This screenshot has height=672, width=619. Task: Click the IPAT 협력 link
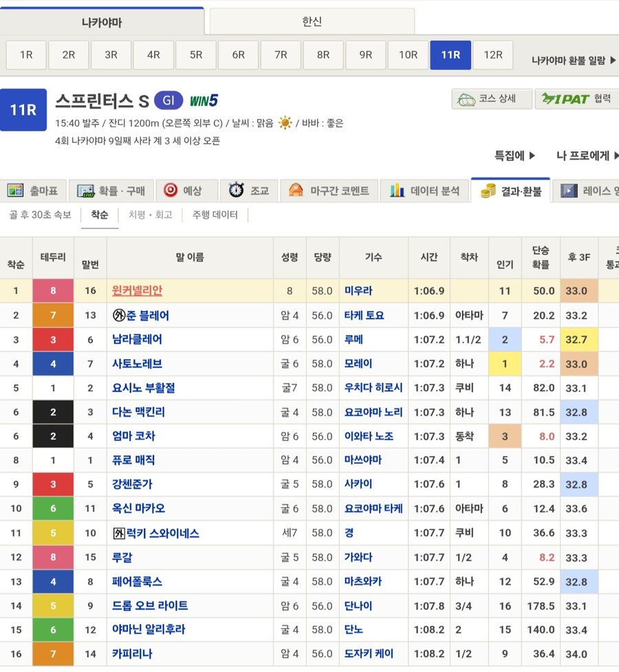(576, 99)
